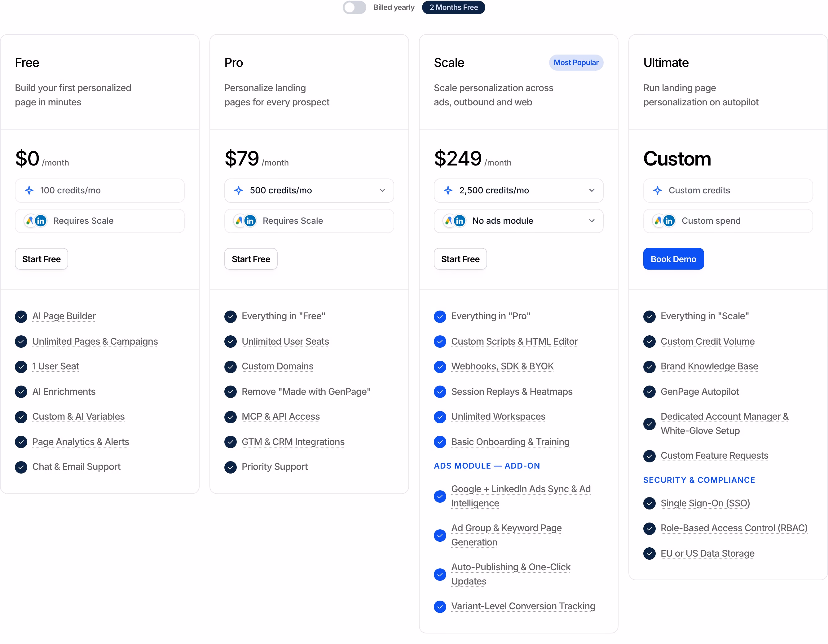The width and height of the screenshot is (828, 644).
Task: Click the Page Analytics & Alerts feature
Action: pyautogui.click(x=80, y=442)
